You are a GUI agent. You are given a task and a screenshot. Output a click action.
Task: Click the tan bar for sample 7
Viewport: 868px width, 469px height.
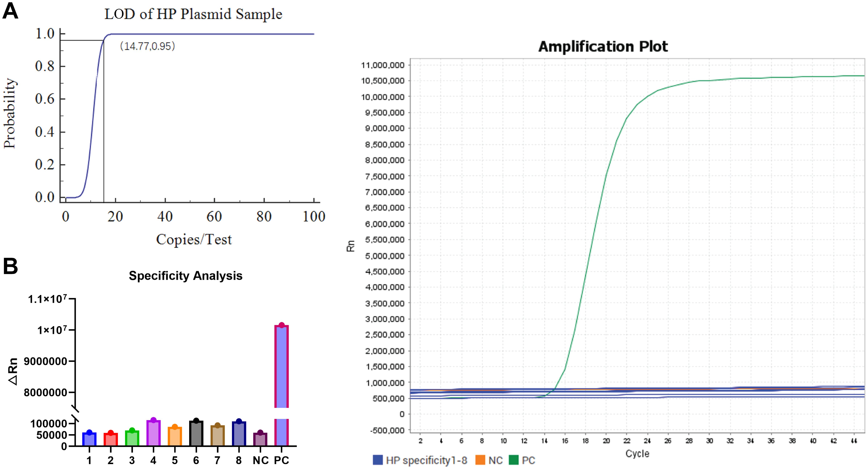218,436
